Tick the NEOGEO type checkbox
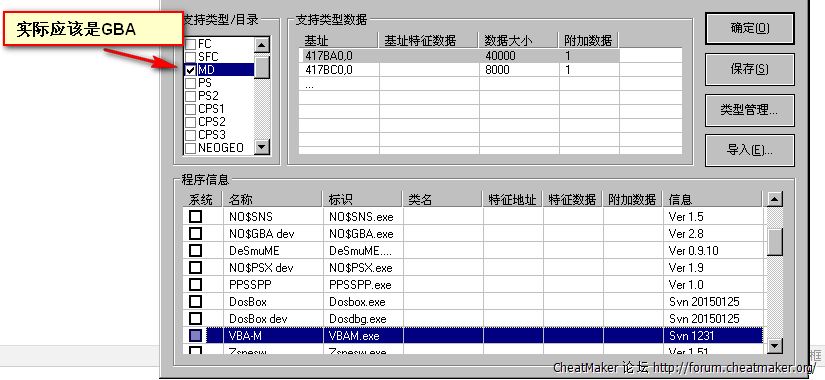This screenshot has height=380, width=825. pyautogui.click(x=190, y=148)
